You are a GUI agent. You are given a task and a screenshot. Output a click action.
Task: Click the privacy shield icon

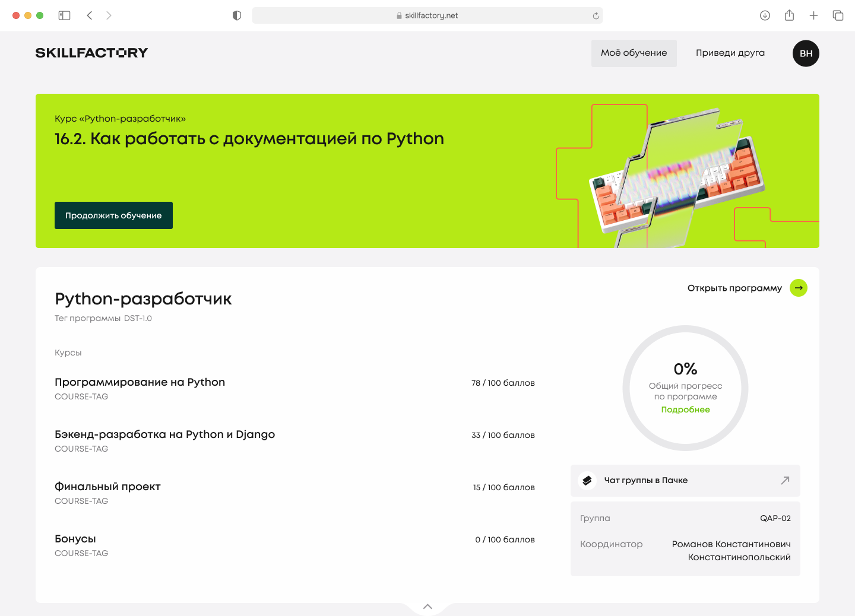coord(237,15)
